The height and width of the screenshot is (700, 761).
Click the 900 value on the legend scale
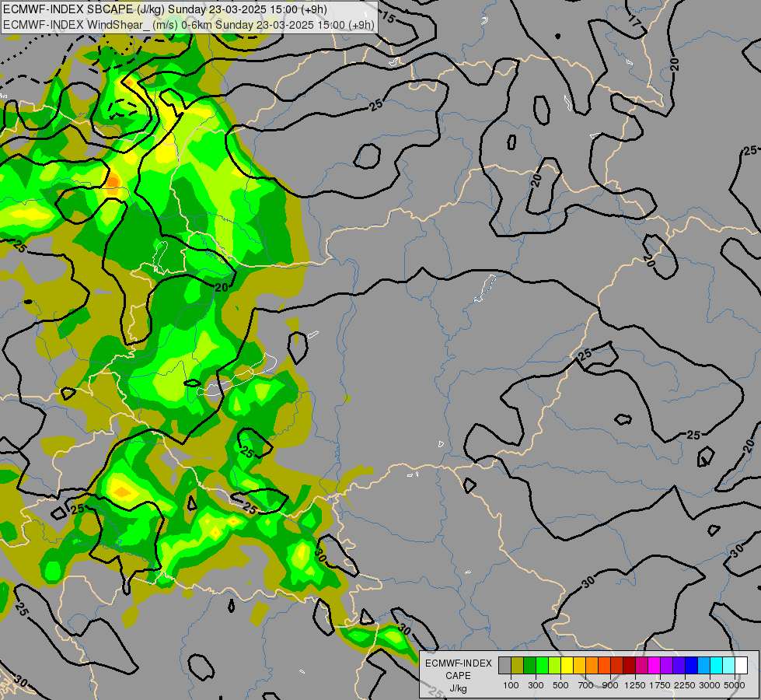click(610, 685)
